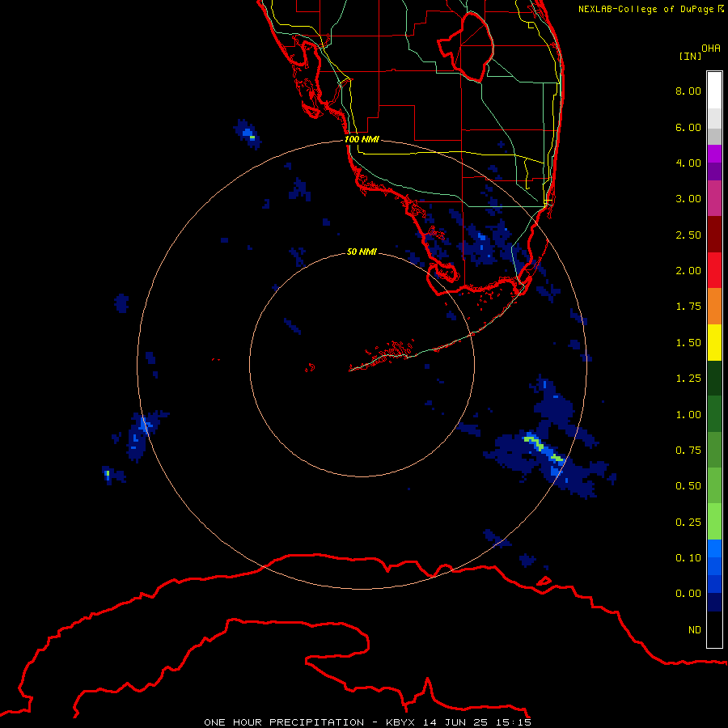728x728 pixels.
Task: Select the 1.50 legend value
Action: coord(688,343)
